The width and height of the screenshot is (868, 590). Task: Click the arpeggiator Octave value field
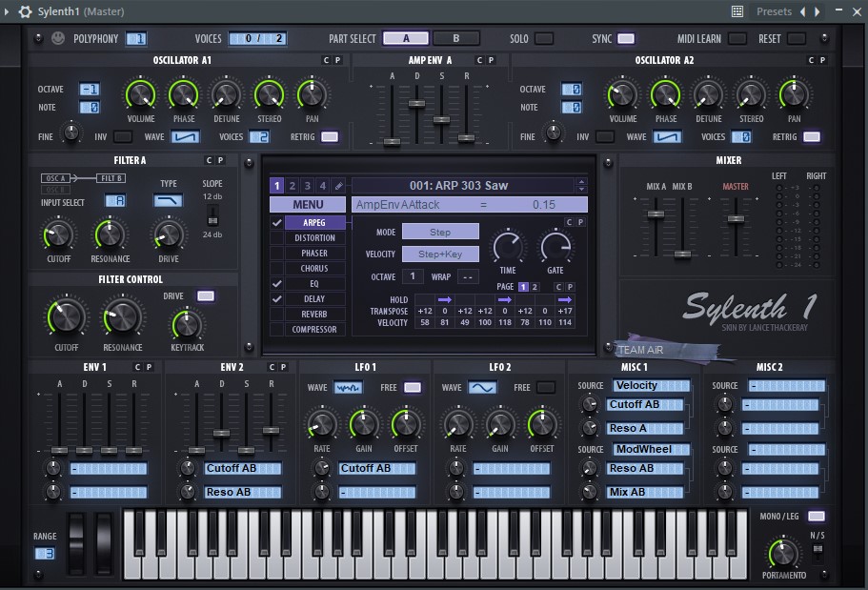(x=412, y=275)
